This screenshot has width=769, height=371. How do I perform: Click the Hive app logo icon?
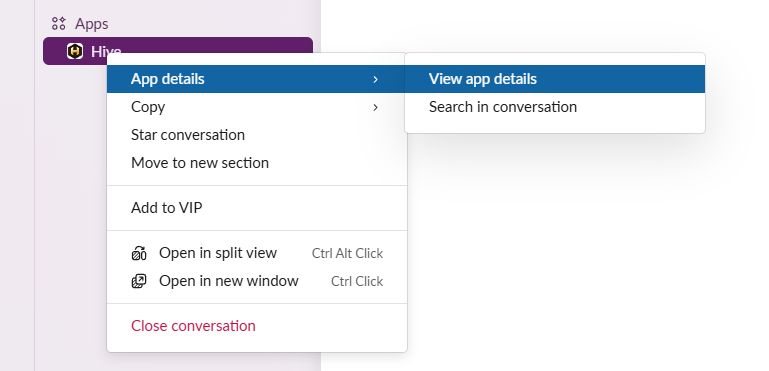click(75, 51)
